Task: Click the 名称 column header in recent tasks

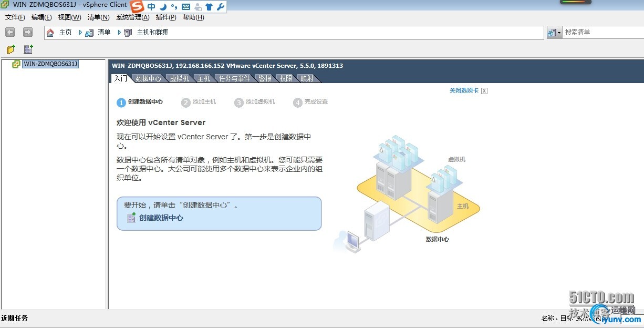Action: [x=548, y=318]
